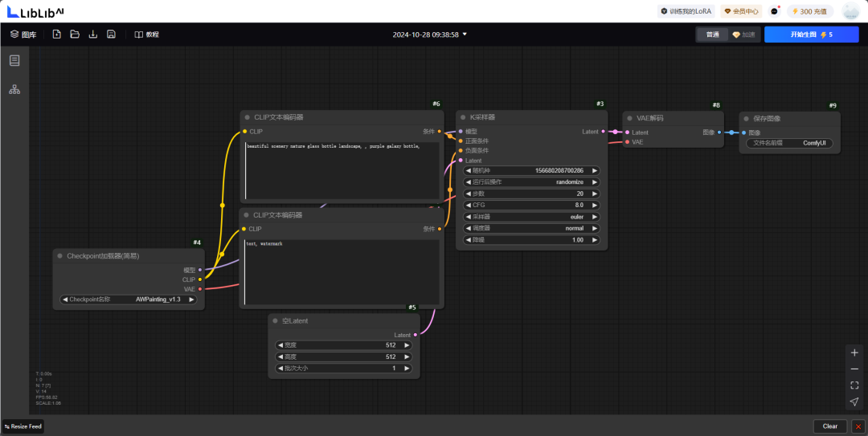Fit view with the frame icon
This screenshot has height=436, width=868.
[854, 385]
